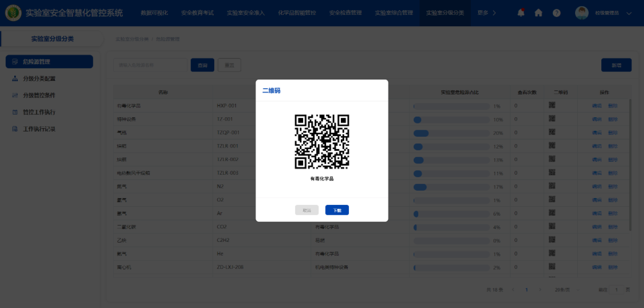Click the large QR code image in dialog
Viewport: 644px width, 308px height.
322,142
